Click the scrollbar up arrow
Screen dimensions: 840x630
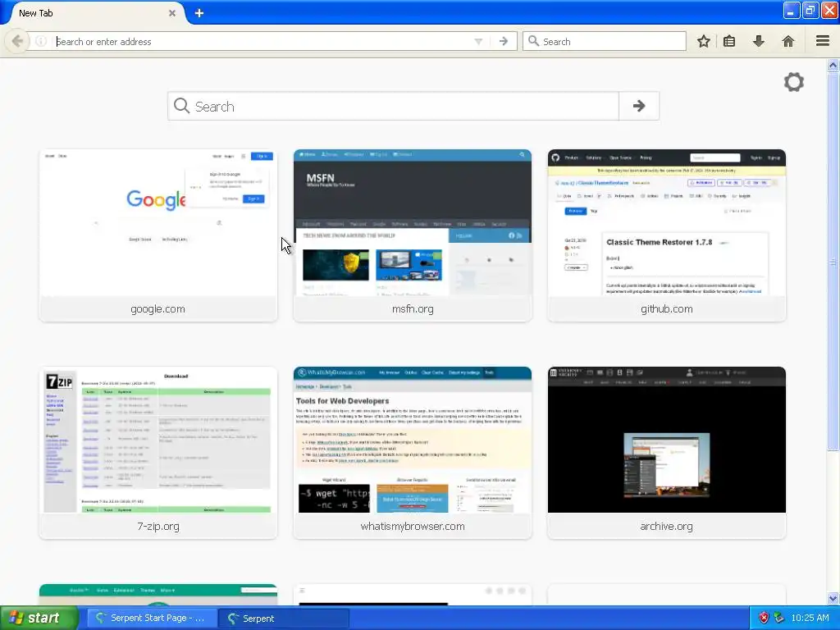pyautogui.click(x=833, y=66)
